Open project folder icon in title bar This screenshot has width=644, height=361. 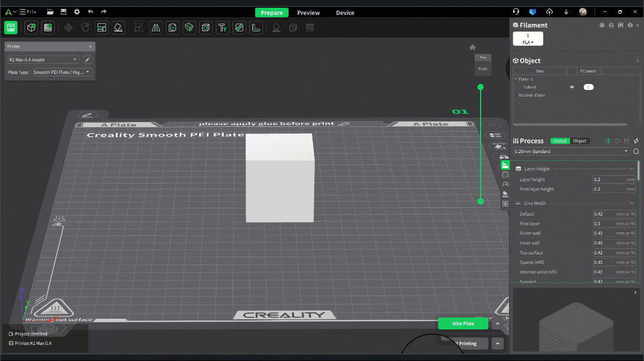pos(50,12)
